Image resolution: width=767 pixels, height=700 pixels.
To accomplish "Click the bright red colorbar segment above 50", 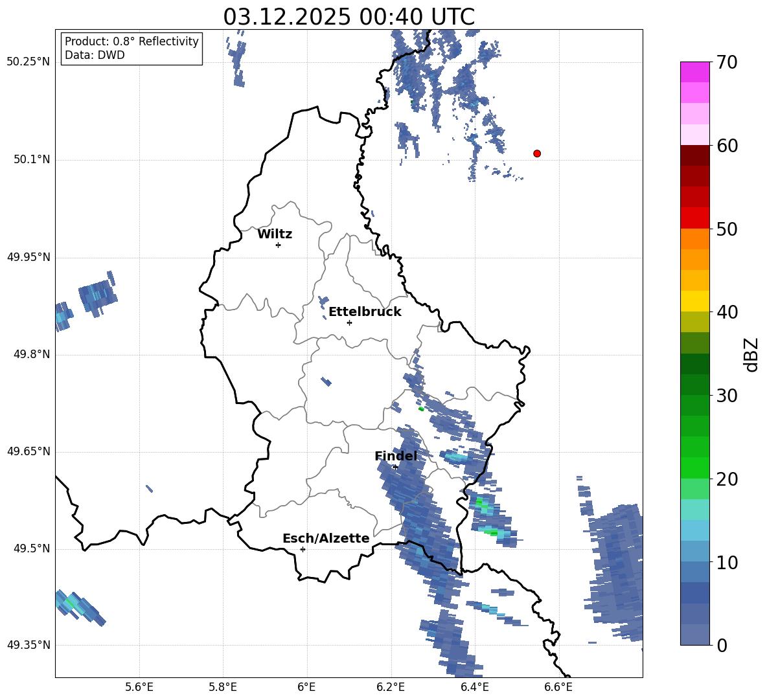I will 694,218.
